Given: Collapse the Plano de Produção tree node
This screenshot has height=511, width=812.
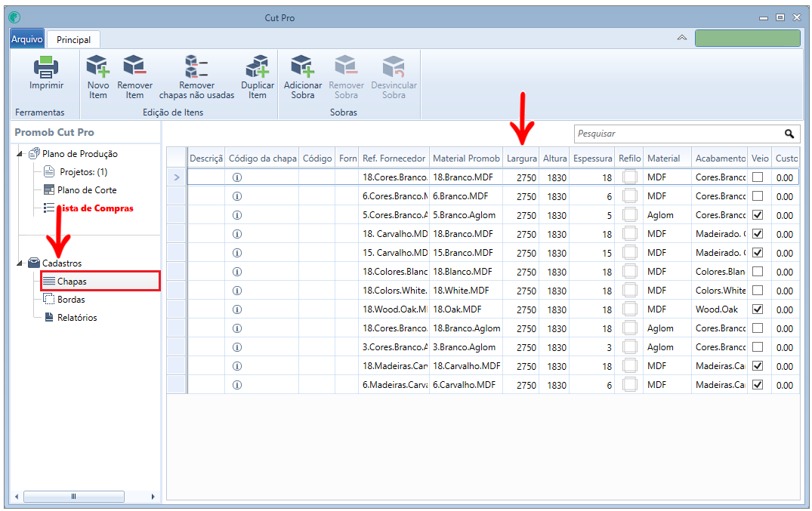Looking at the screenshot, I should (x=20, y=154).
